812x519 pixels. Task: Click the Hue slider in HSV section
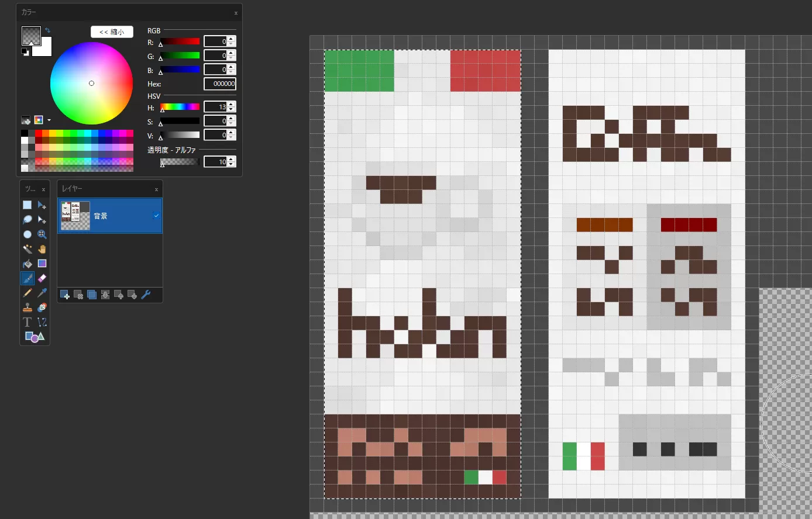click(180, 107)
